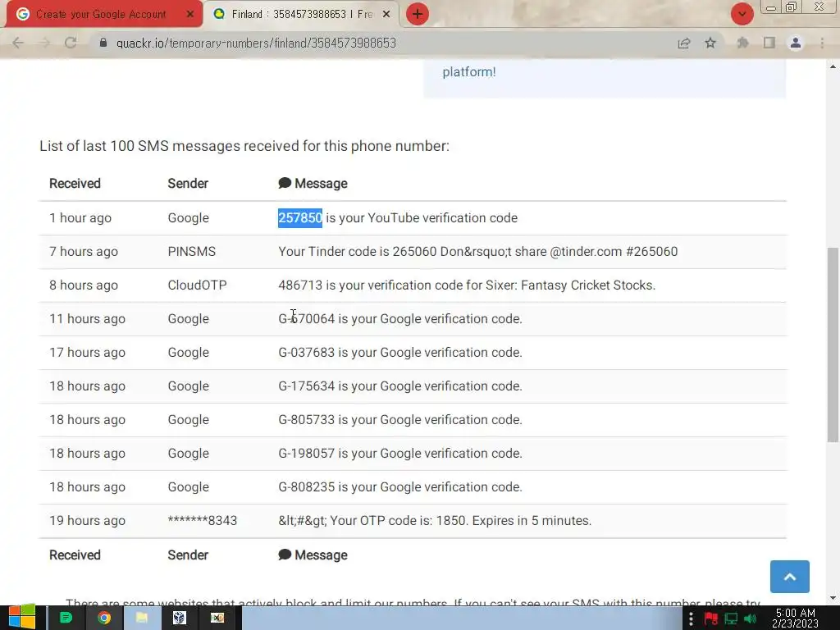The width and height of the screenshot is (840, 630).
Task: Open the Chrome three-dot menu
Action: point(822,43)
